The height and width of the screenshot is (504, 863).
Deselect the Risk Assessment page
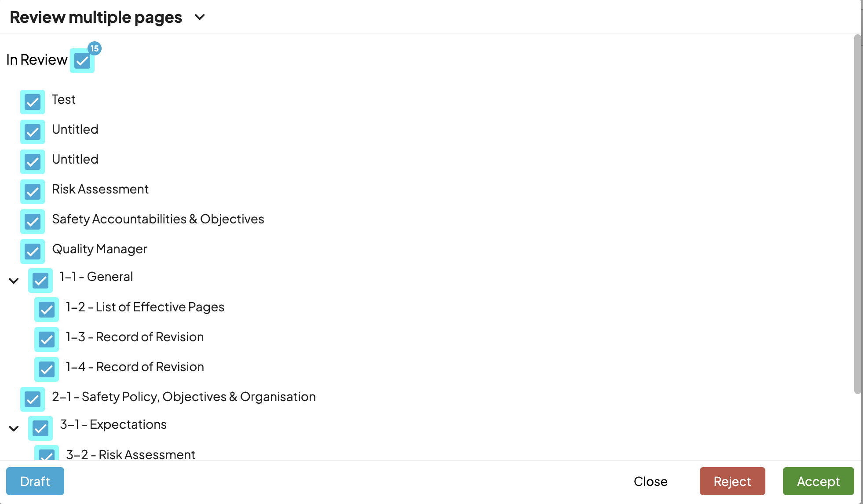[x=33, y=192]
